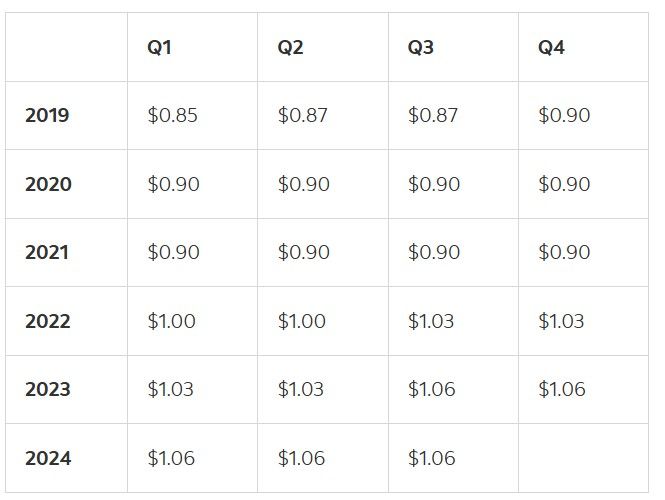Click the empty 2024 Q4 cell
The height and width of the screenshot is (500, 665).
[583, 458]
